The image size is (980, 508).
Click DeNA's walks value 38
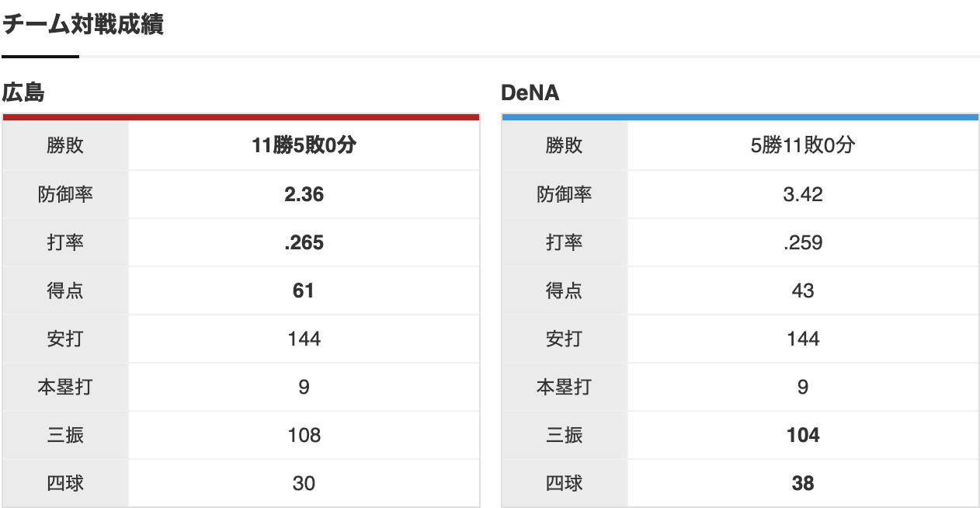[x=802, y=483]
